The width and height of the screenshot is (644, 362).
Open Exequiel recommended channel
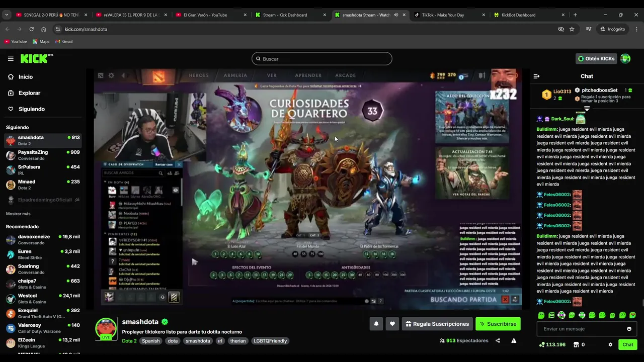click(43, 313)
